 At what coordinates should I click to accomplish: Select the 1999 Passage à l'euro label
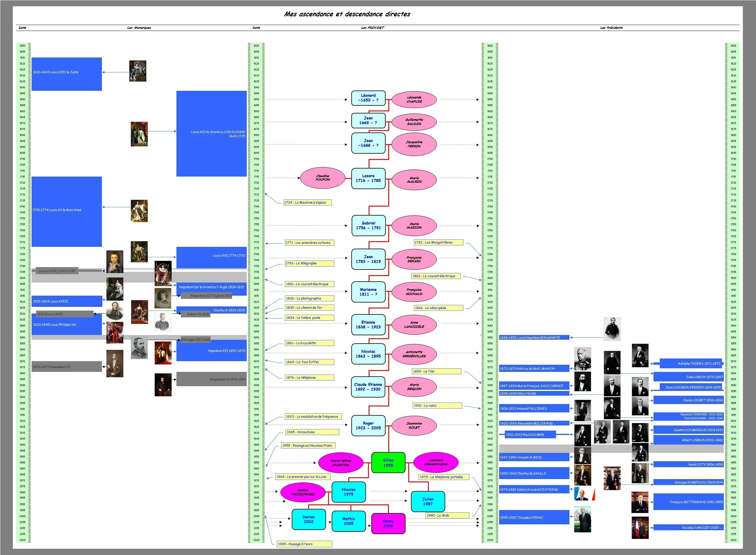click(305, 544)
